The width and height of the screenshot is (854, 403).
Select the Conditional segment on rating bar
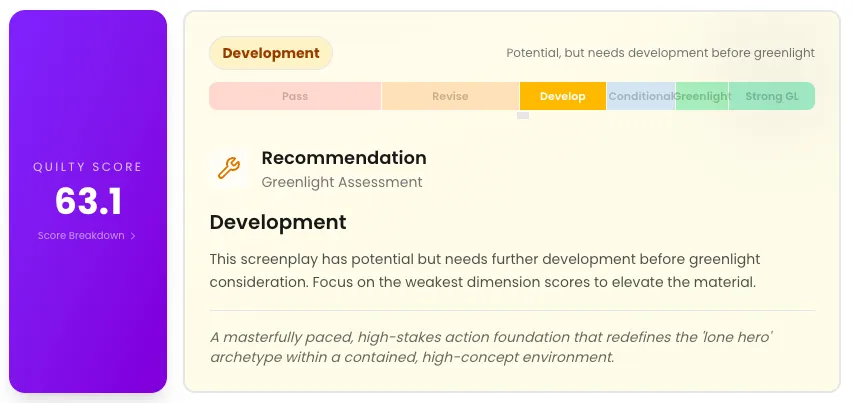pos(640,97)
